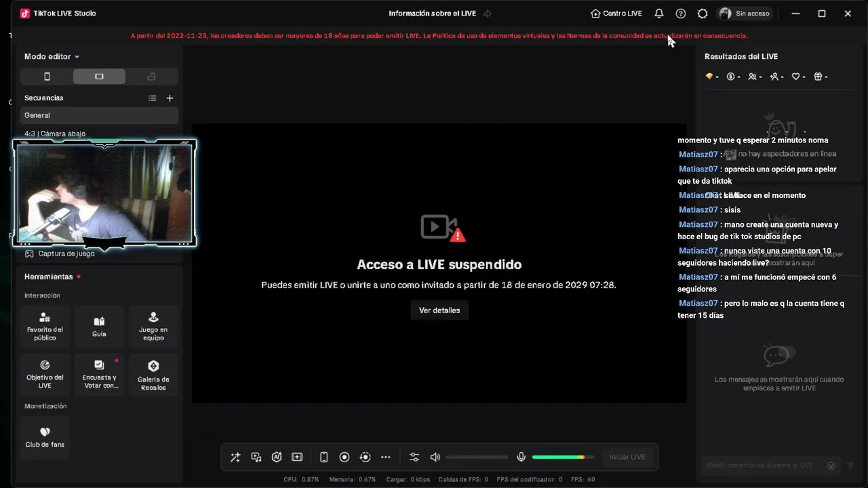Click the suspended video warning icon
Image resolution: width=868 pixels, height=488 pixels.
tap(443, 228)
